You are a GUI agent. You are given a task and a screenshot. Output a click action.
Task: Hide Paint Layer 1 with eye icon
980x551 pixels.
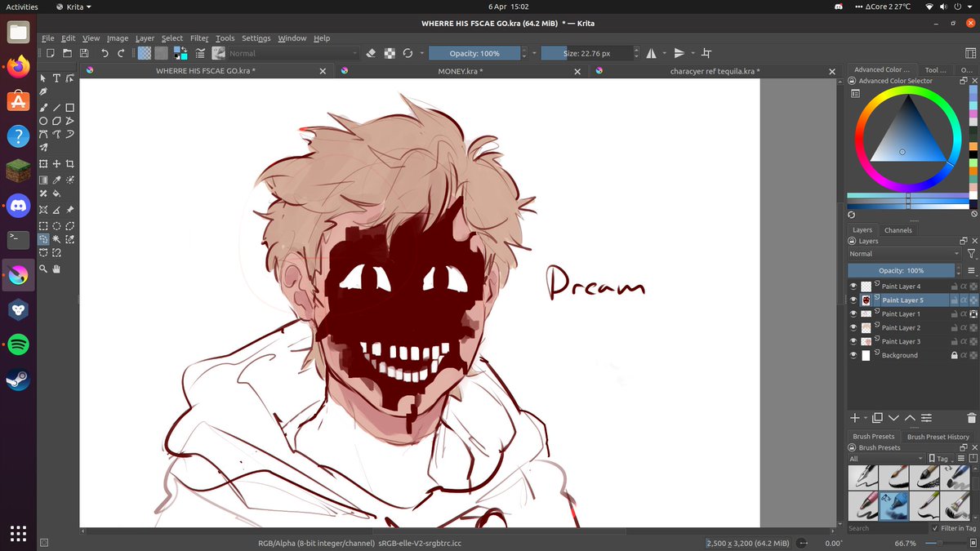853,313
